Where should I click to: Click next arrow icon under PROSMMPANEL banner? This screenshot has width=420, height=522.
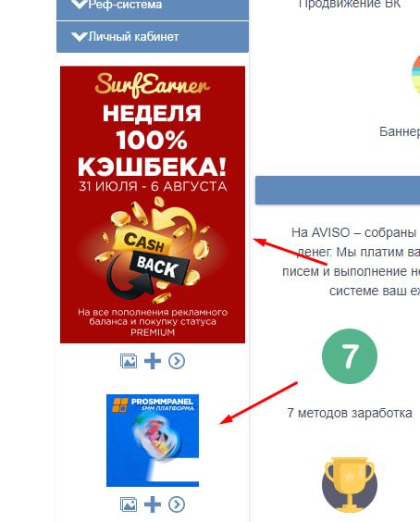pyautogui.click(x=177, y=504)
